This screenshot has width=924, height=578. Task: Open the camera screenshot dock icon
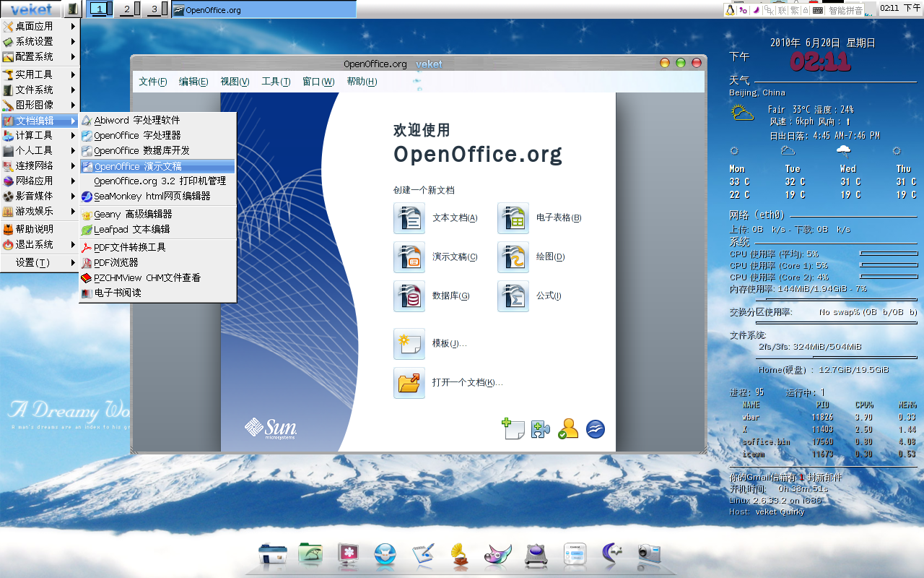[649, 554]
